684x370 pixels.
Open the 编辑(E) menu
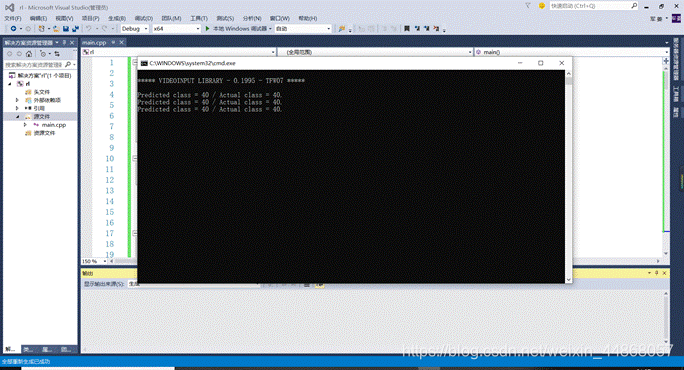coord(38,18)
